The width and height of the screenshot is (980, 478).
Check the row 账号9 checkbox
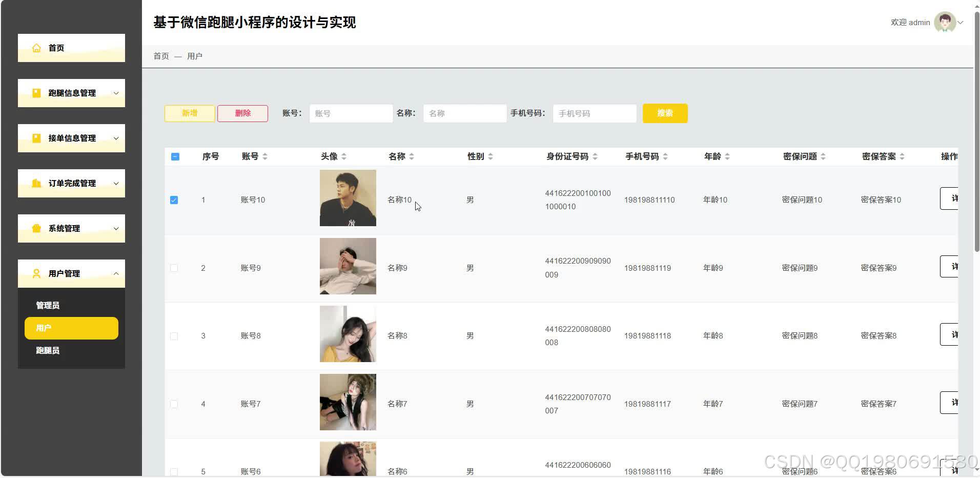pyautogui.click(x=174, y=268)
